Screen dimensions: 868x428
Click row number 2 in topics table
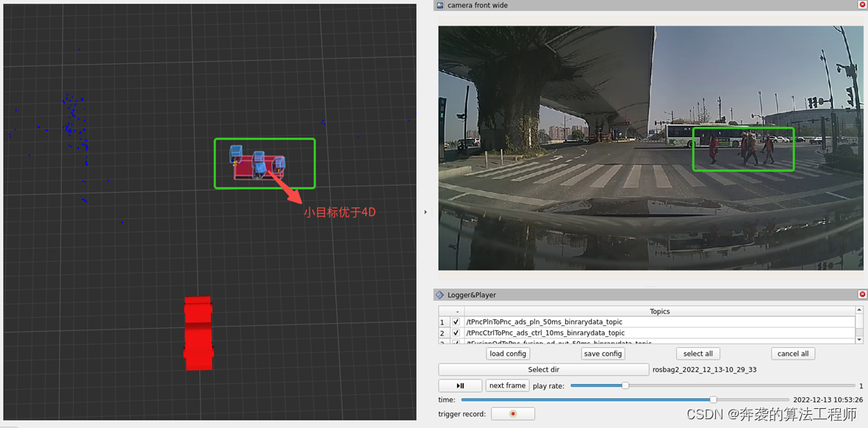pos(442,333)
